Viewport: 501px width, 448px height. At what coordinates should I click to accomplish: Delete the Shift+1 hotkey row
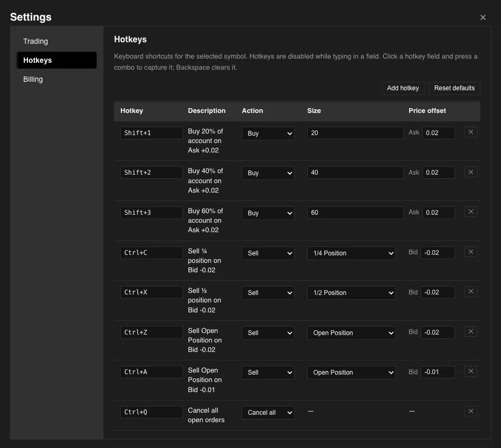(471, 132)
